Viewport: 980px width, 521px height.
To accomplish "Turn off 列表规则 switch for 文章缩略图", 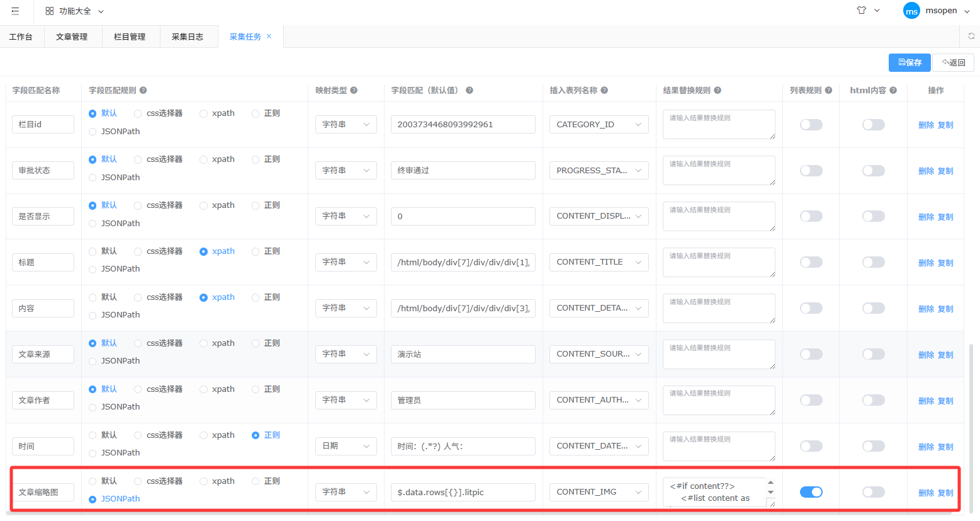I will point(811,492).
